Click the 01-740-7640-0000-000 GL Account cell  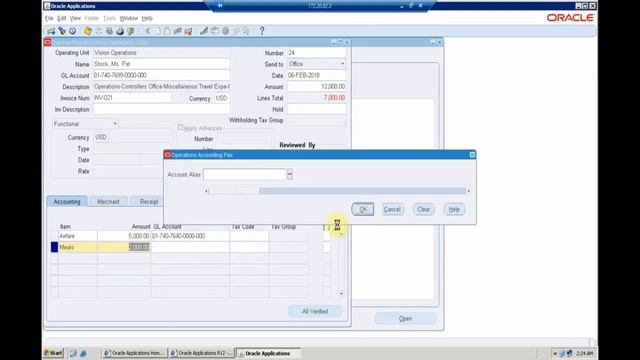(x=190, y=236)
